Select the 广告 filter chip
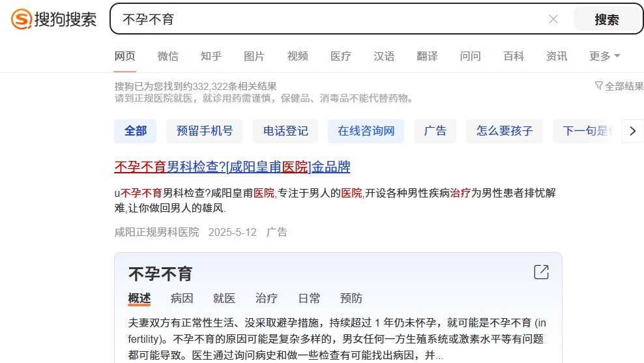The image size is (644, 363). (x=435, y=131)
